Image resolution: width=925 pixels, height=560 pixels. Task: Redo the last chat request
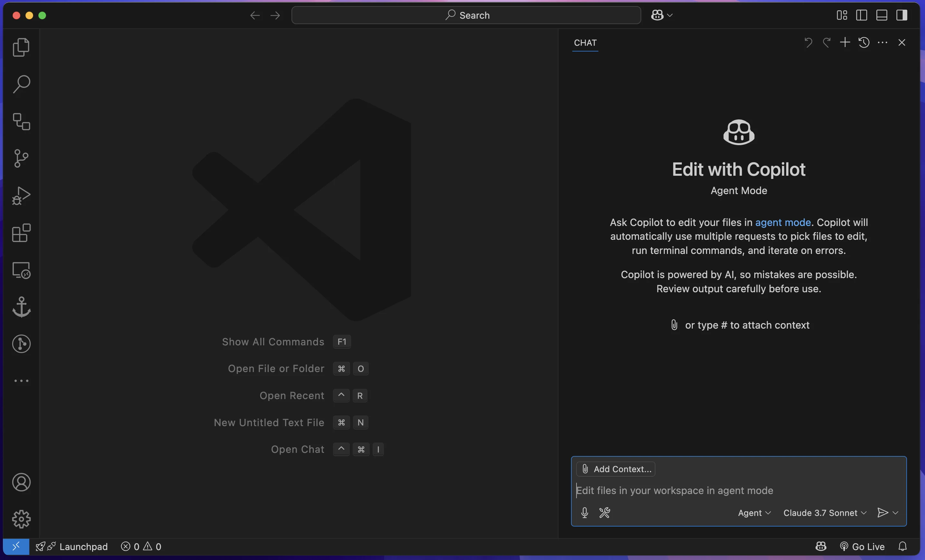coord(826,42)
